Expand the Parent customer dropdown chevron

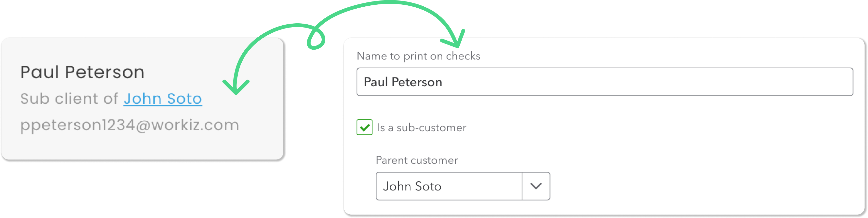536,186
